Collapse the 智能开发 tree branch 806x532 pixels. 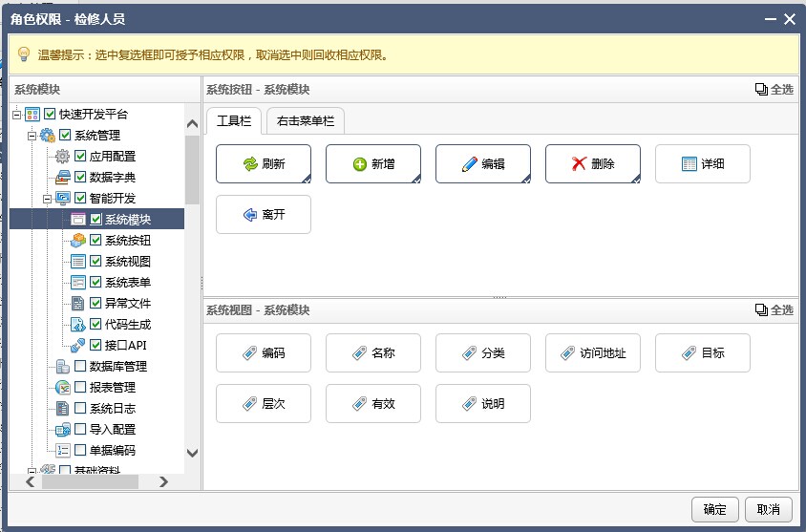click(x=48, y=198)
